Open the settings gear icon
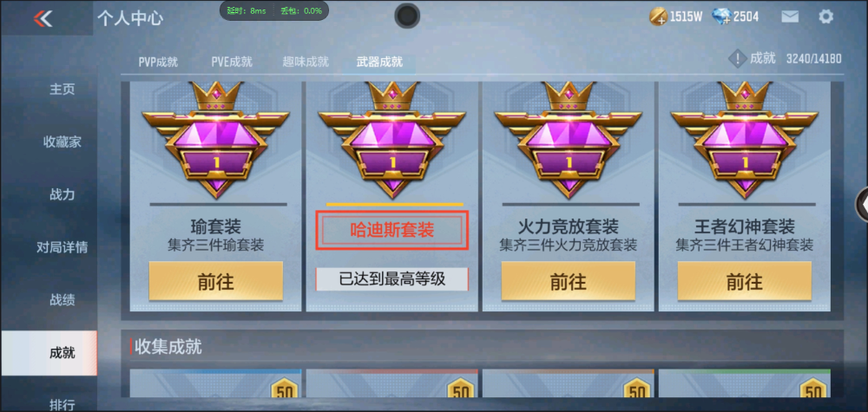868x412 pixels. [x=825, y=16]
